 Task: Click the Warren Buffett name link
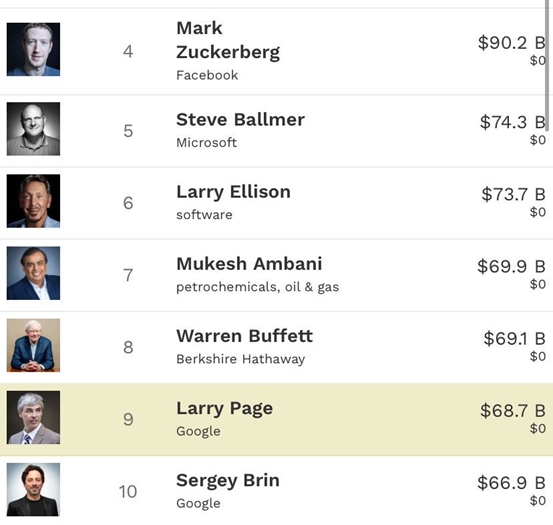pos(244,336)
